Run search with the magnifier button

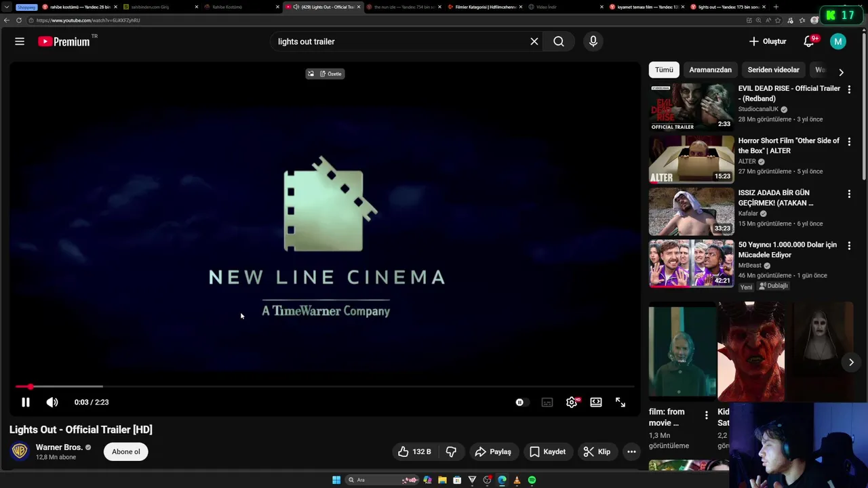pos(559,41)
